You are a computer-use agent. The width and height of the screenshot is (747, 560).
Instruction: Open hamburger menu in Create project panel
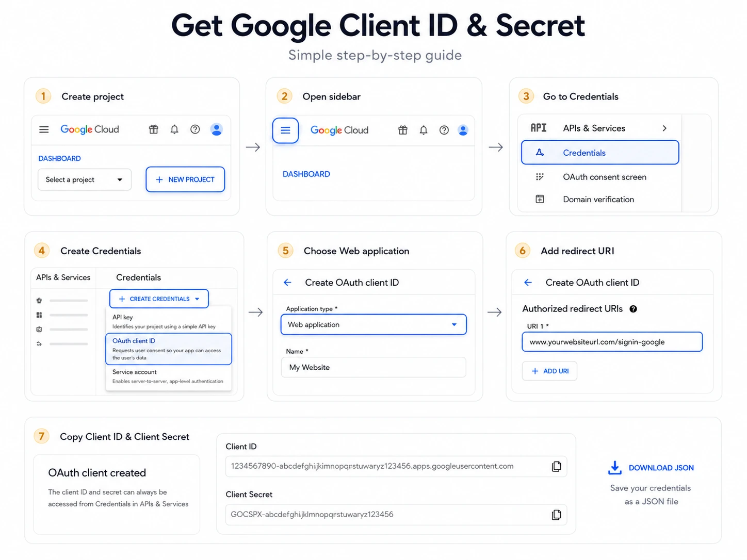coord(44,129)
